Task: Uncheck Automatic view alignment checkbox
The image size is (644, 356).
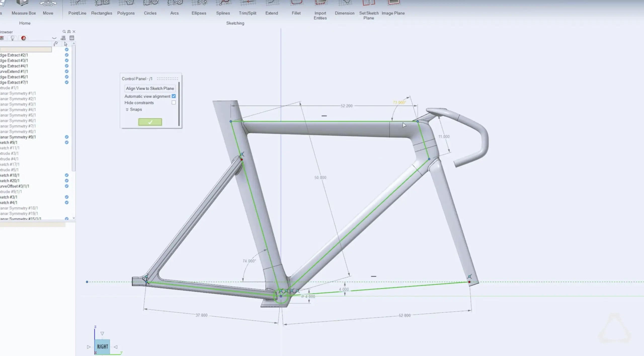Action: pos(174,96)
